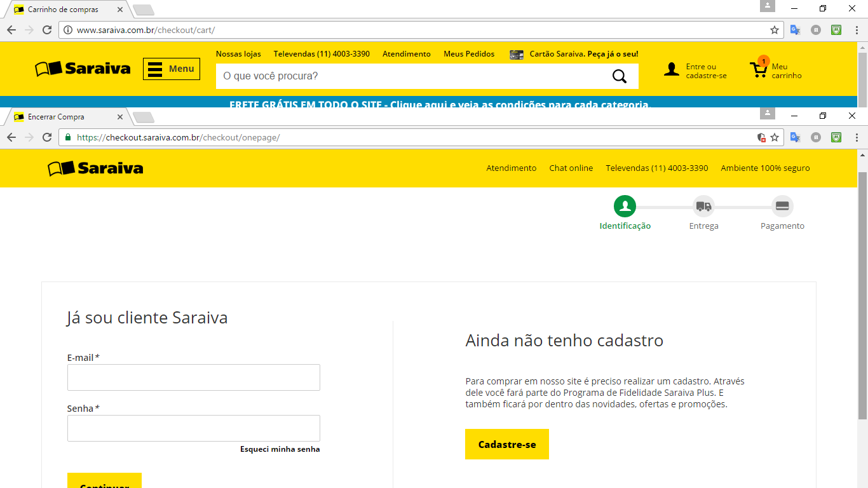Click 'Já sou cliente Saraiva' heading
The height and width of the screenshot is (488, 868).
coord(147,318)
